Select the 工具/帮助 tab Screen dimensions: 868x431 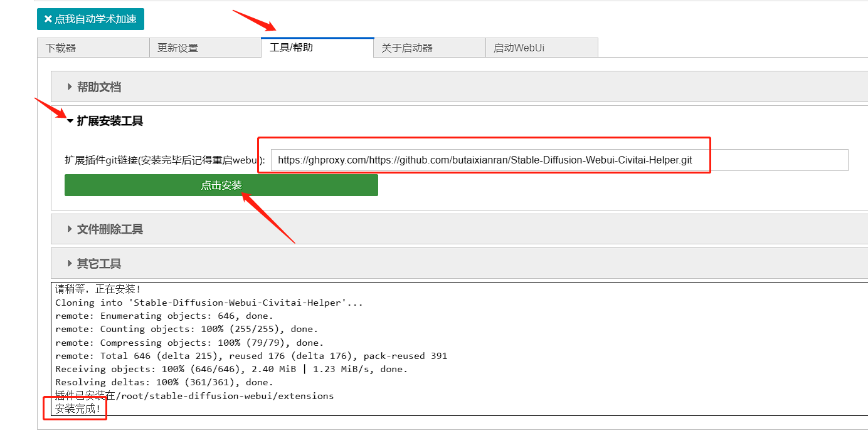[317, 48]
